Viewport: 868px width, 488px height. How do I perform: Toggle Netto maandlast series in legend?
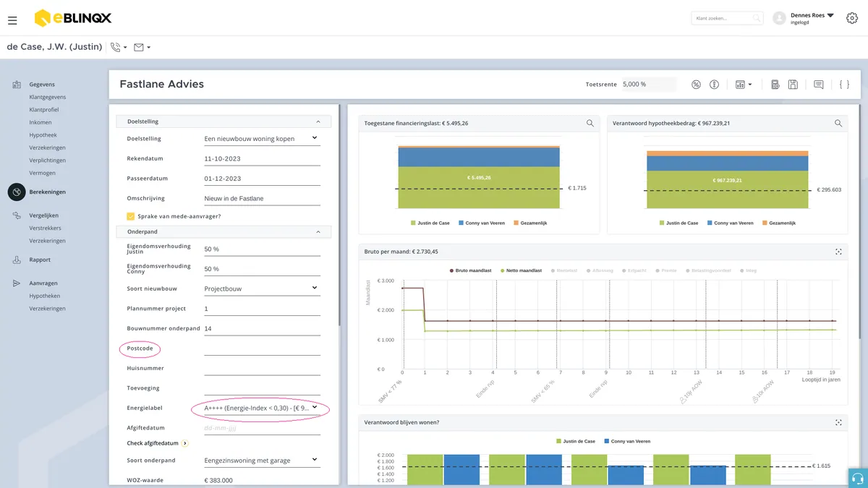521,270
